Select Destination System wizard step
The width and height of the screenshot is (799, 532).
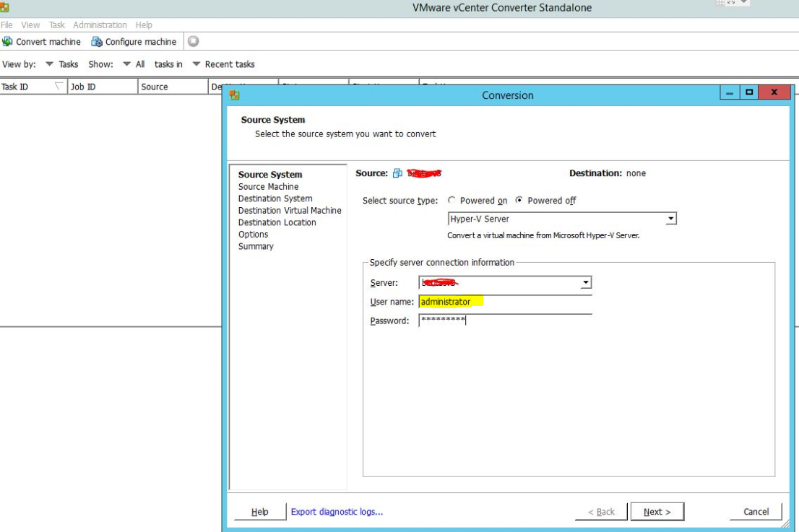click(275, 199)
